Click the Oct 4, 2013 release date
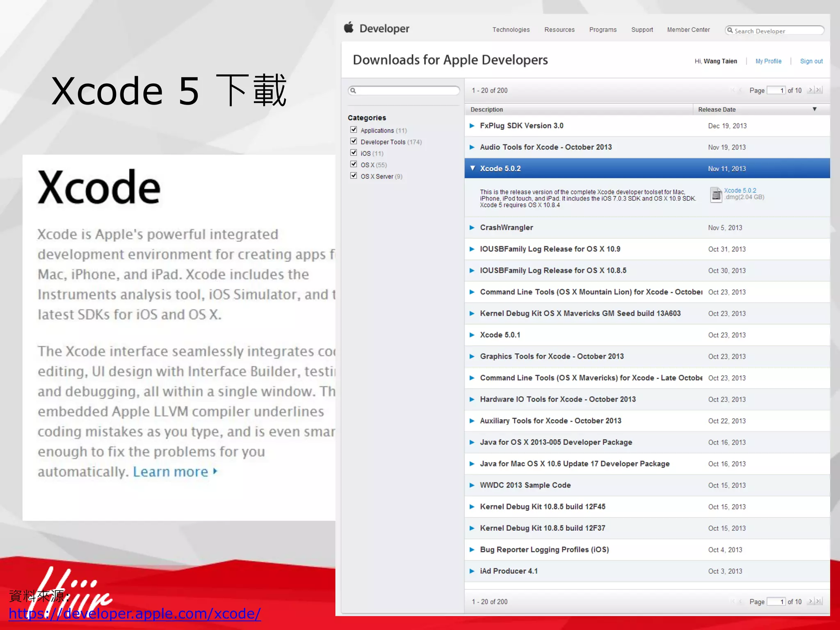This screenshot has width=840, height=630. pos(725,550)
